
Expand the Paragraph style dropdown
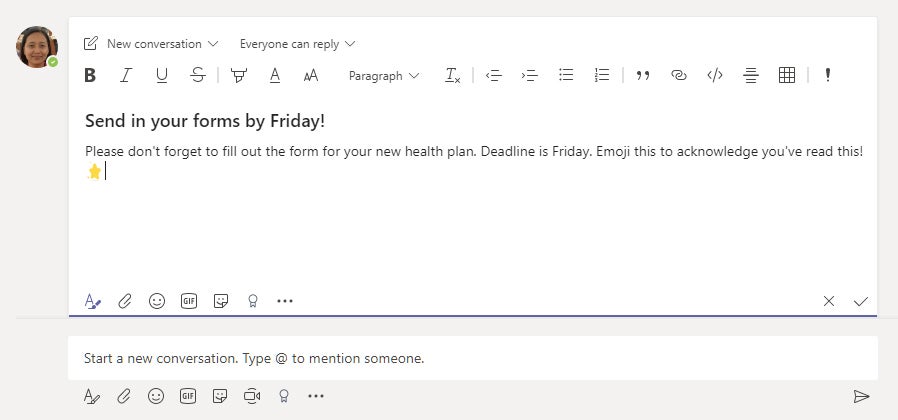coord(384,76)
